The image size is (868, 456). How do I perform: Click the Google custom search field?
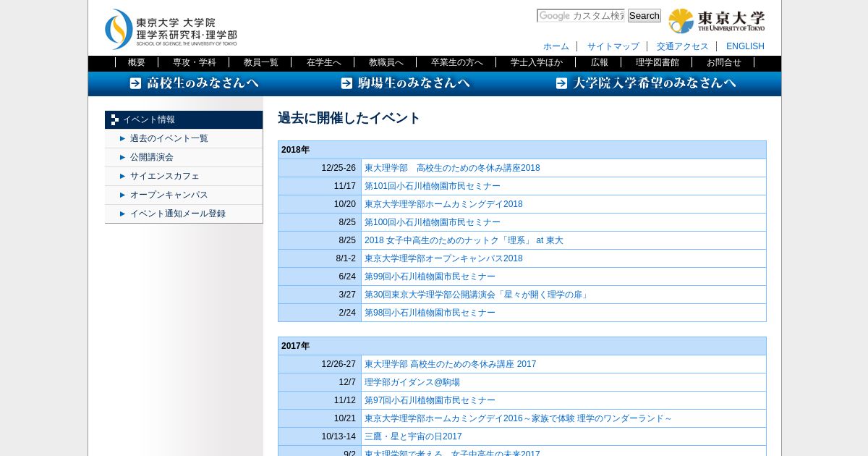pos(581,16)
